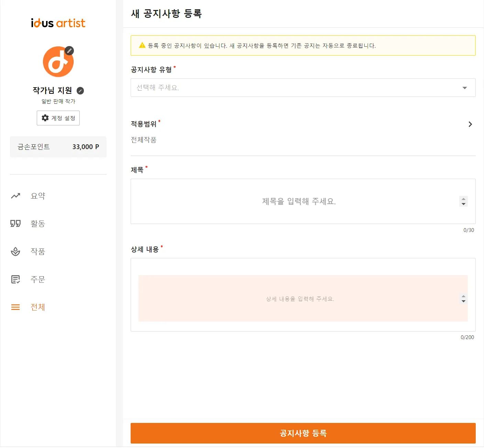Click the orange profile avatar image
The width and height of the screenshot is (484, 448).
pyautogui.click(x=57, y=63)
